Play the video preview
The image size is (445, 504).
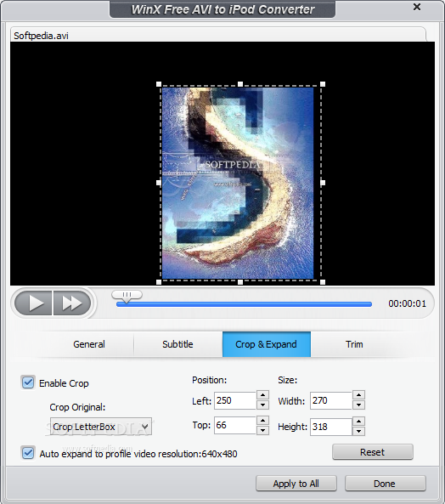(x=33, y=303)
